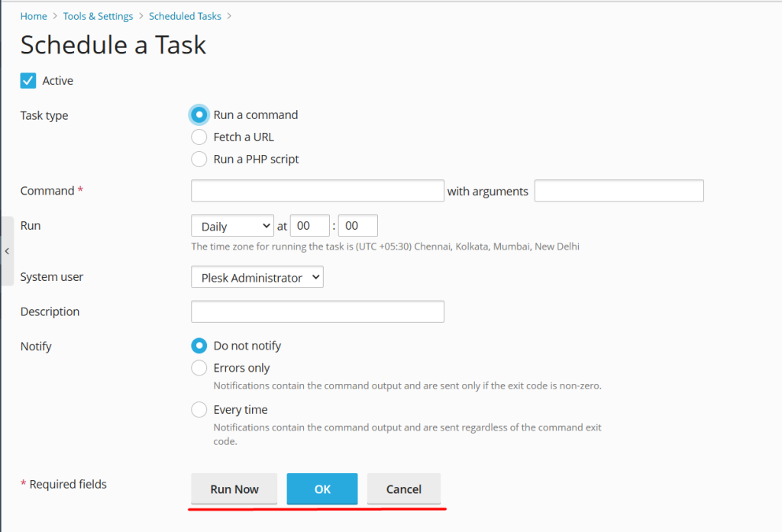Click the Description field label

pos(50,311)
